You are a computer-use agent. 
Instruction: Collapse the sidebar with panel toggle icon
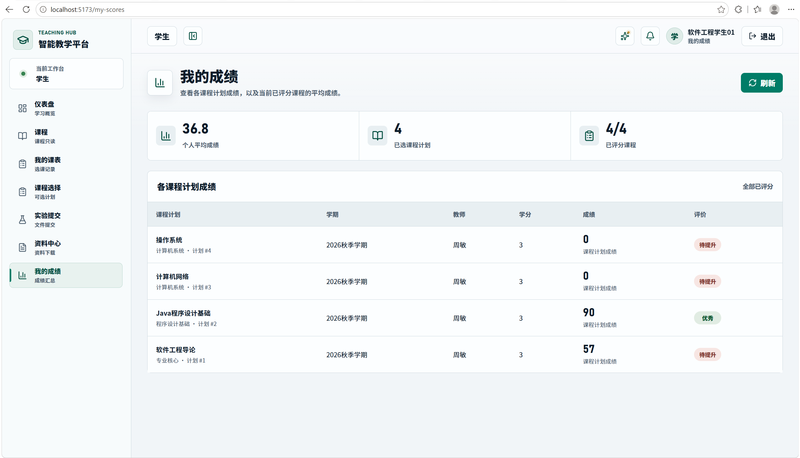(x=193, y=36)
